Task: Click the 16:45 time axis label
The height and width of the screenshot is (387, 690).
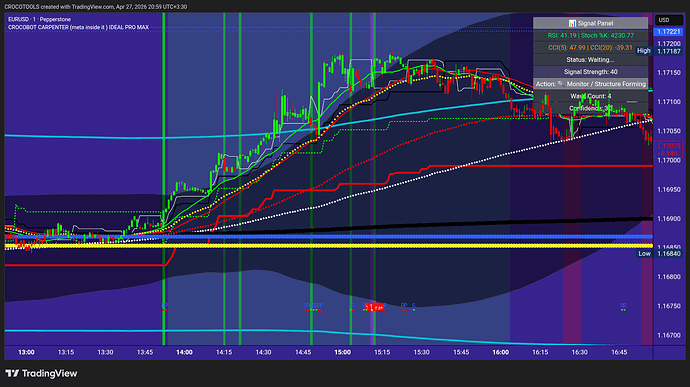Action: (619, 352)
